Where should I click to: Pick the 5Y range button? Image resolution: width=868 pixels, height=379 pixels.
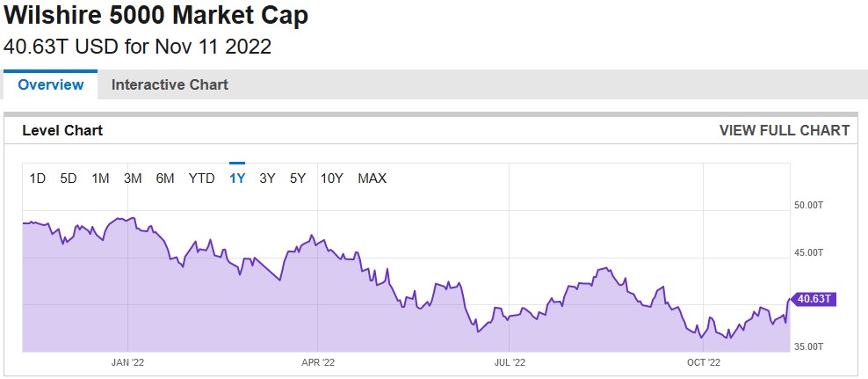tap(298, 179)
